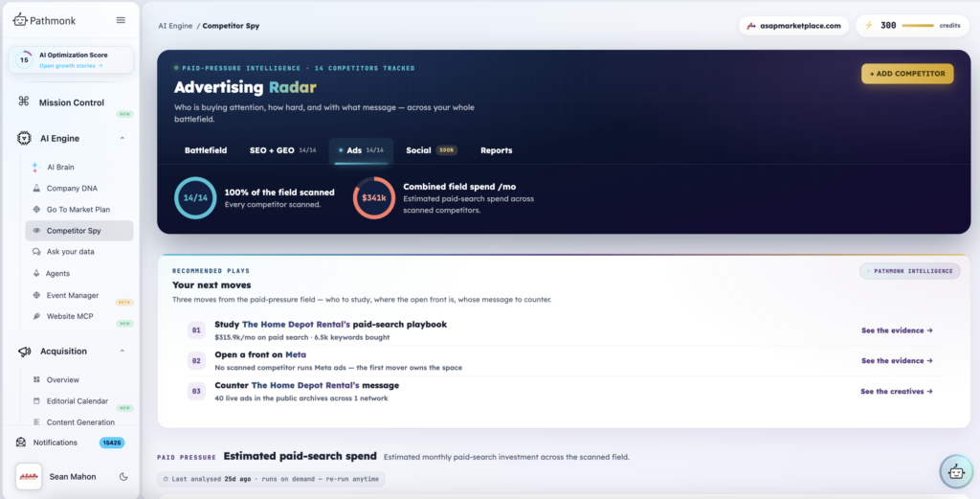Click the Go To Market Plan icon
Image resolution: width=980 pixels, height=499 pixels.
(x=36, y=210)
